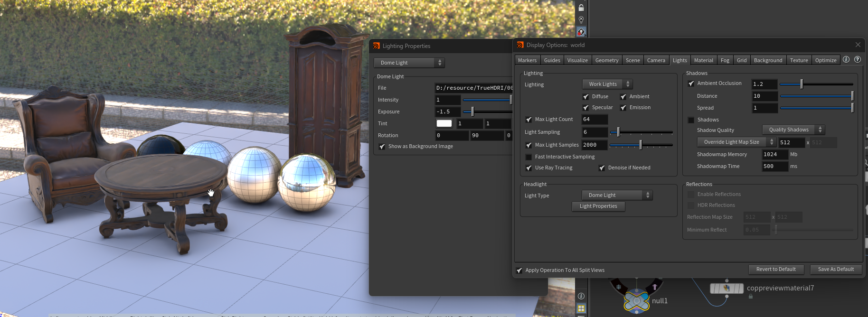Open the Headlight Light Type dropdown
The height and width of the screenshot is (317, 868).
coord(617,195)
